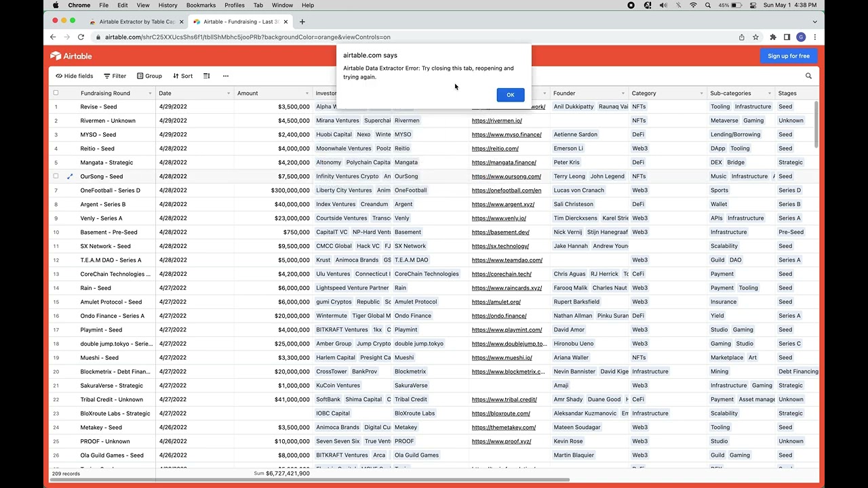
Task: Click the share icon in the address bar
Action: pos(741,37)
